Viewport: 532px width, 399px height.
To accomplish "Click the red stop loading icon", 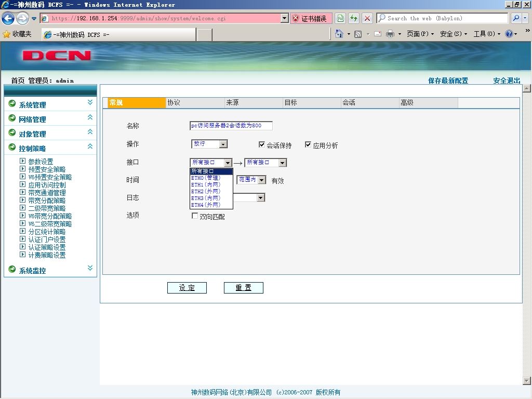I will (x=367, y=18).
